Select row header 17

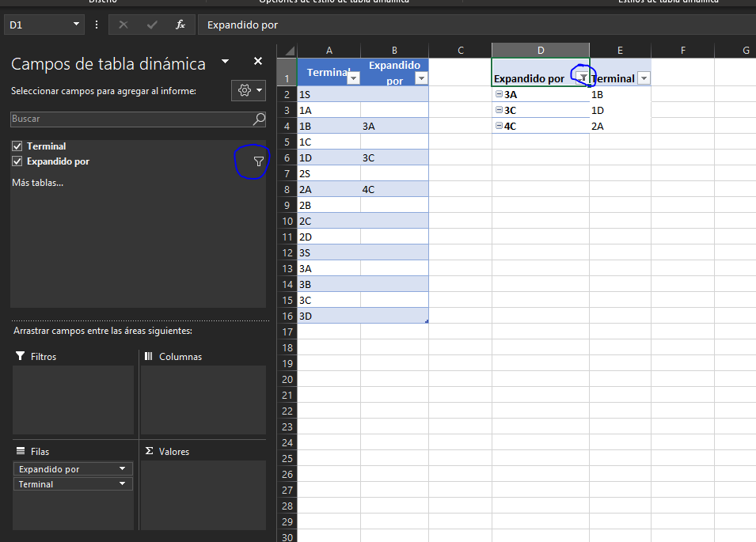(x=287, y=332)
